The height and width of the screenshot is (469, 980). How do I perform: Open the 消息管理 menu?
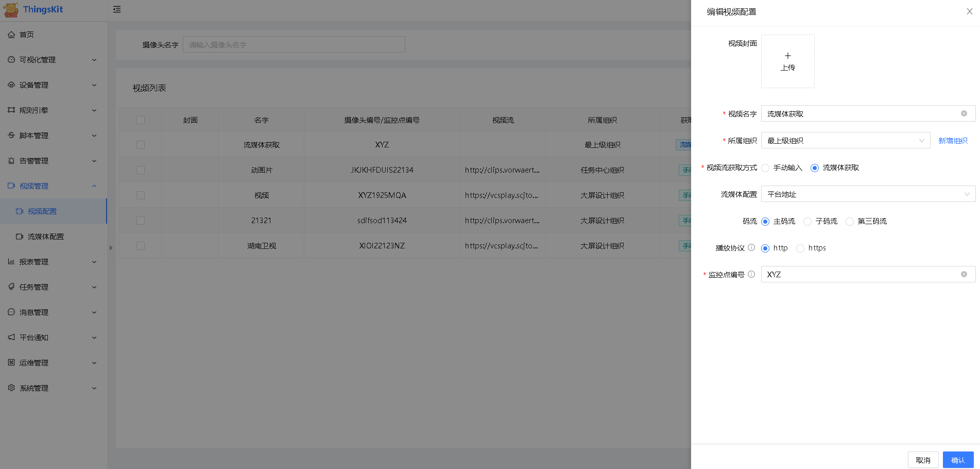[54, 312]
